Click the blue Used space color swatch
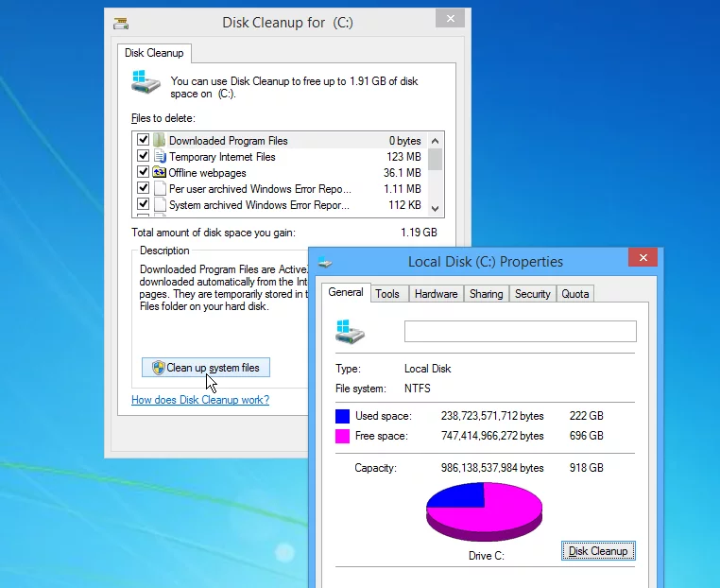The height and width of the screenshot is (588, 720). coord(343,416)
